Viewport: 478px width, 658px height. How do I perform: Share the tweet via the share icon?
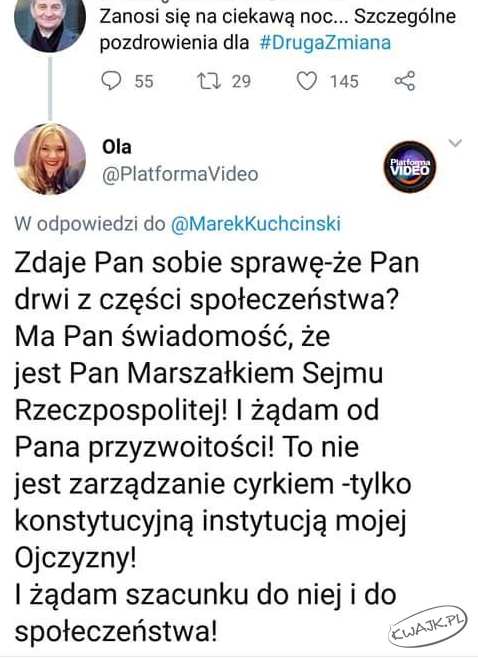[405, 81]
